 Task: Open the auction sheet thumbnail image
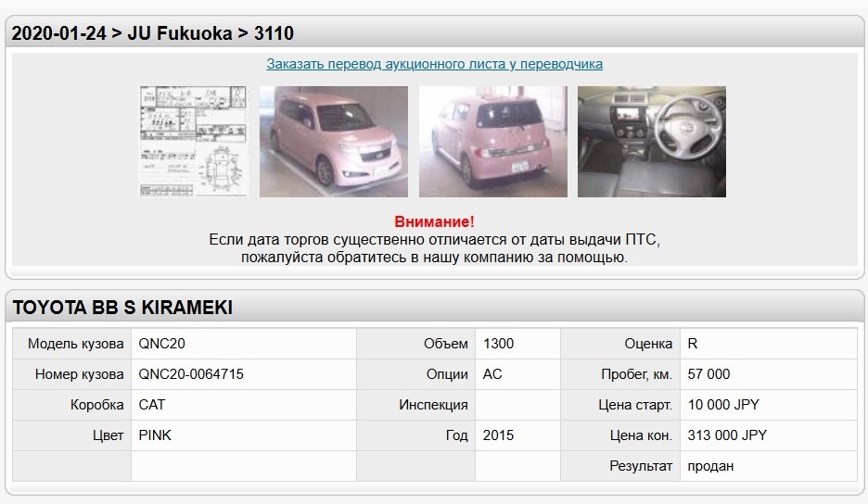(193, 142)
